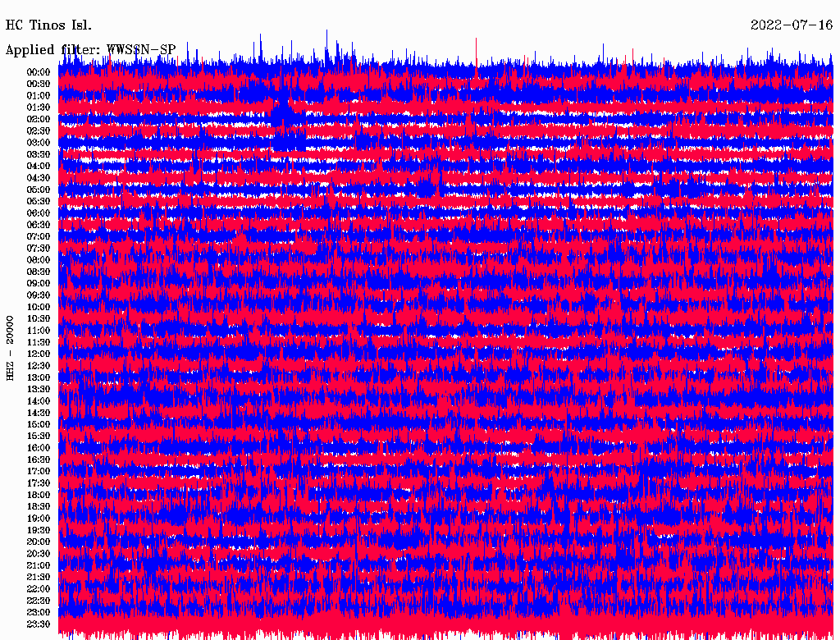Select the 09:00 time label
Screen dimensions: 840x640
coord(39,284)
